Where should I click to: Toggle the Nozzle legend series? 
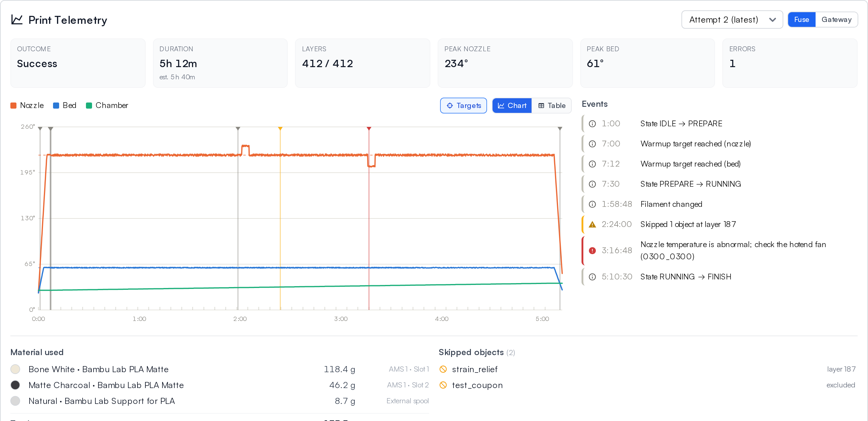coord(27,105)
